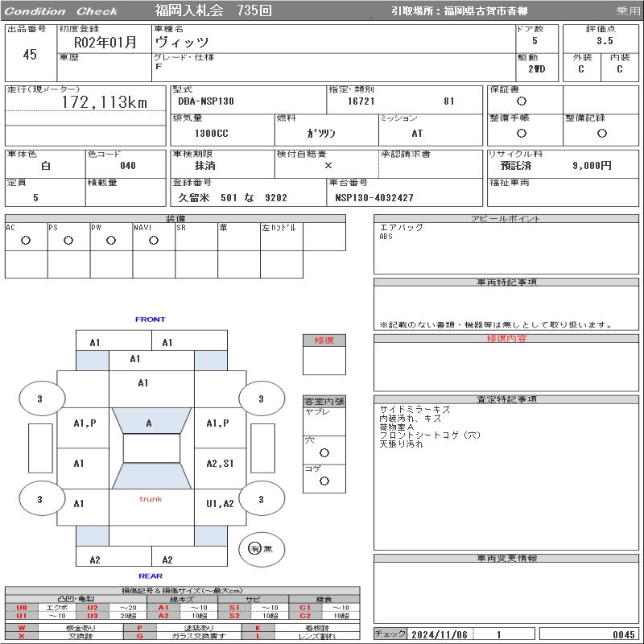Click the 査定特記事項 section header

point(507,399)
